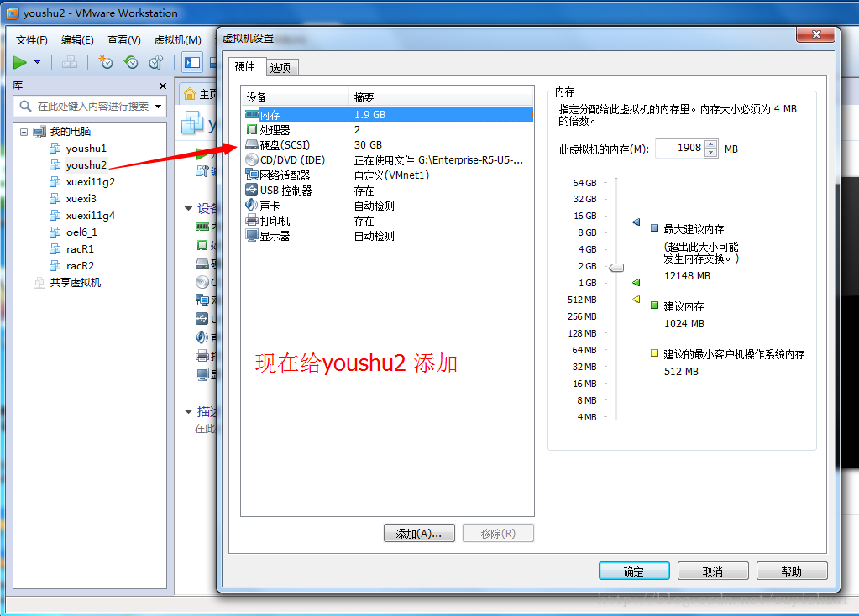
Task: Click the yellow minimum guest memory marker
Action: click(636, 299)
